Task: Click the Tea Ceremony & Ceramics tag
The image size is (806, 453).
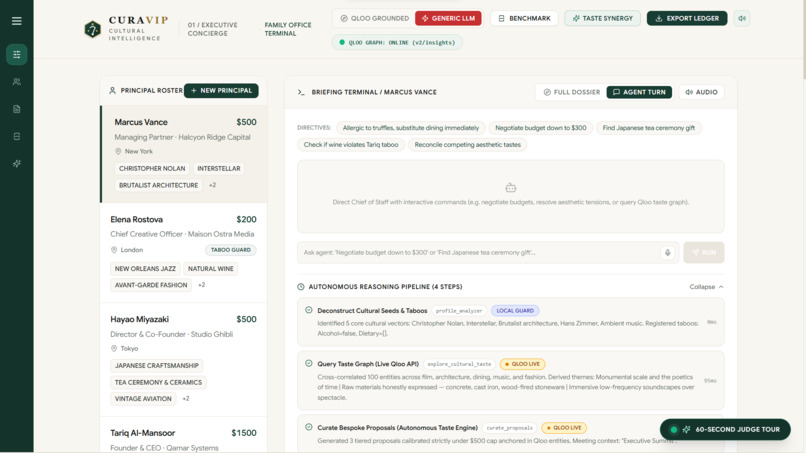Action: click(158, 383)
